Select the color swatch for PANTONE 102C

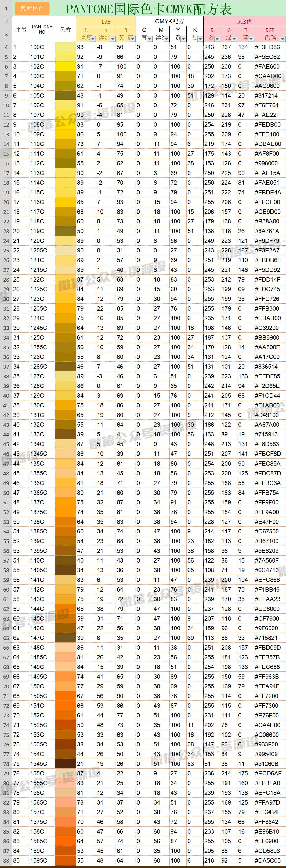click(x=66, y=66)
